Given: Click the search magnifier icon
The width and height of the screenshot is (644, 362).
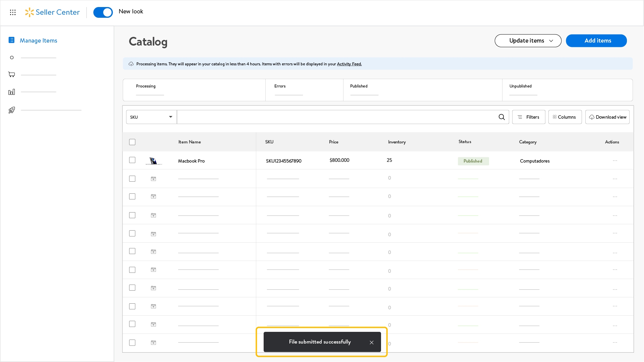Looking at the screenshot, I should (502, 117).
